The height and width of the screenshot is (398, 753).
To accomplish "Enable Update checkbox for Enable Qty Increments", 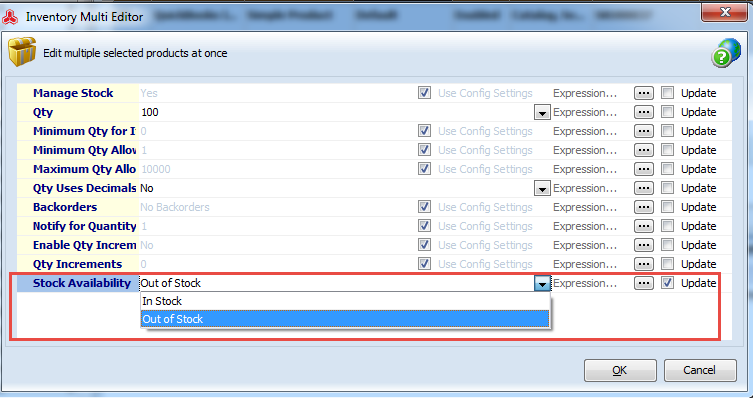I will point(667,245).
